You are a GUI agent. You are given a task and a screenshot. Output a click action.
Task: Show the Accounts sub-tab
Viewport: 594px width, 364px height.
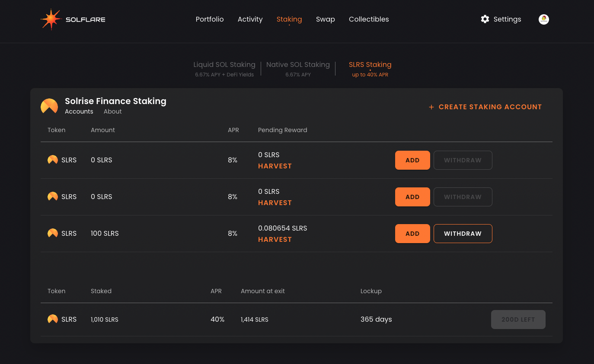pyautogui.click(x=79, y=111)
